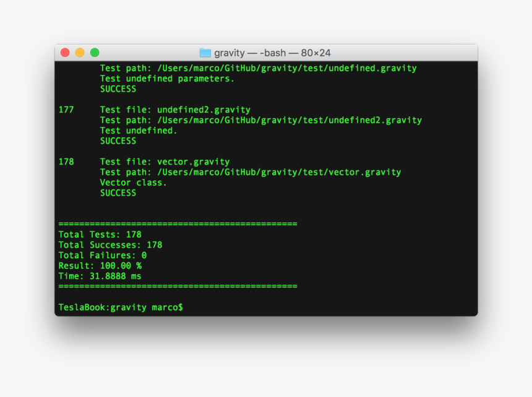Click the 80×24 dimensions label
The image size is (532, 397).
coord(317,53)
